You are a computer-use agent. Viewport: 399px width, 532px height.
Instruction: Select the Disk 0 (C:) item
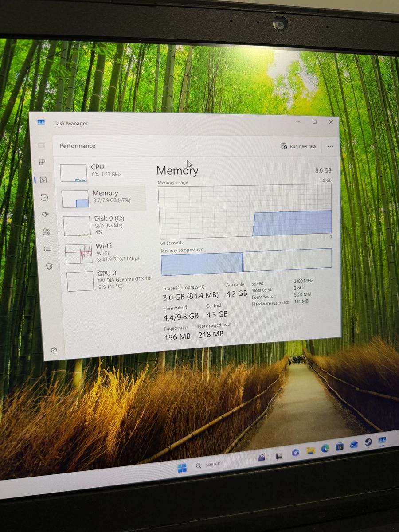pyautogui.click(x=104, y=225)
